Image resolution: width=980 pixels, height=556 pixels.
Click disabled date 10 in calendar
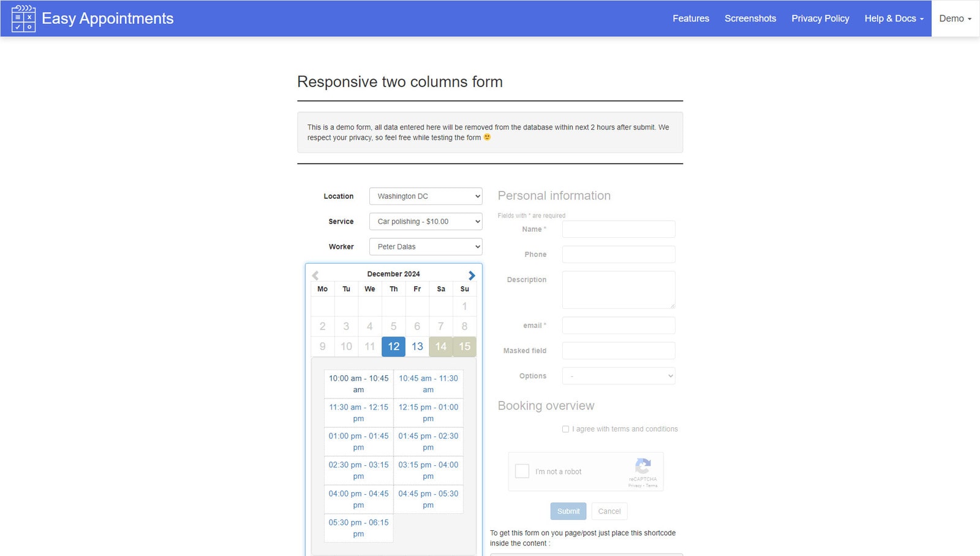346,346
